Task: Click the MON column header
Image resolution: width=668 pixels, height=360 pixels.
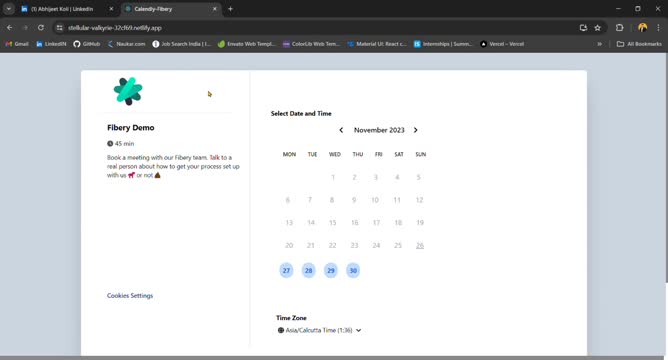Action: (x=289, y=154)
